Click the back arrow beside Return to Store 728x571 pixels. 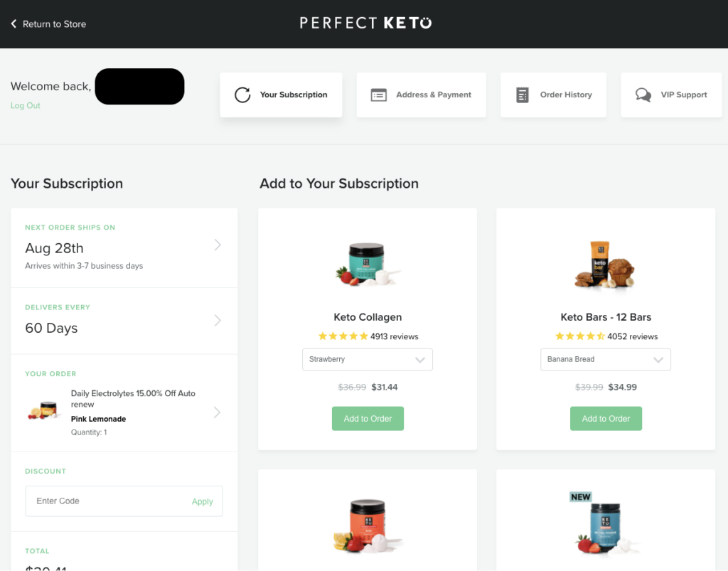[13, 23]
